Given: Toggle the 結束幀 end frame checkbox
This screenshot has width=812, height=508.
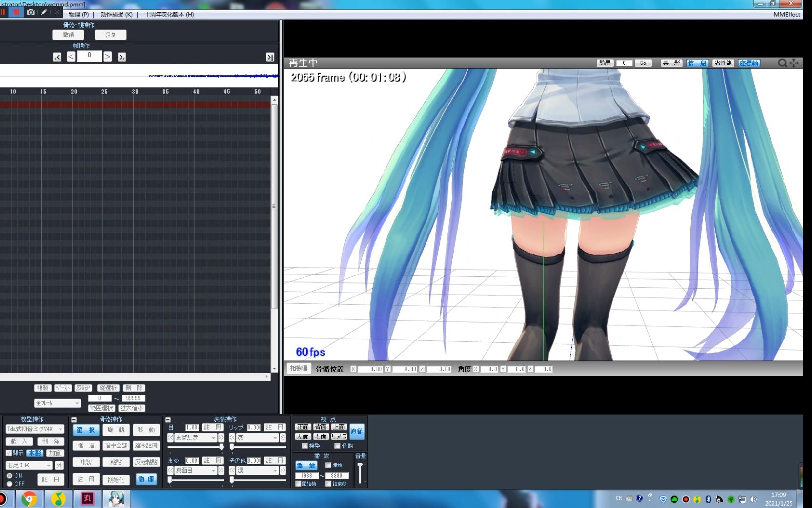Looking at the screenshot, I should (x=328, y=484).
